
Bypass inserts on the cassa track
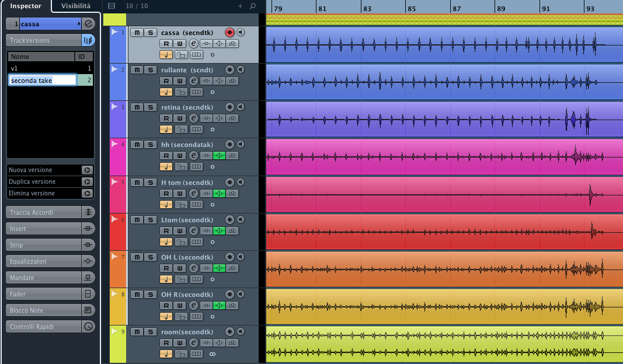tap(206, 44)
